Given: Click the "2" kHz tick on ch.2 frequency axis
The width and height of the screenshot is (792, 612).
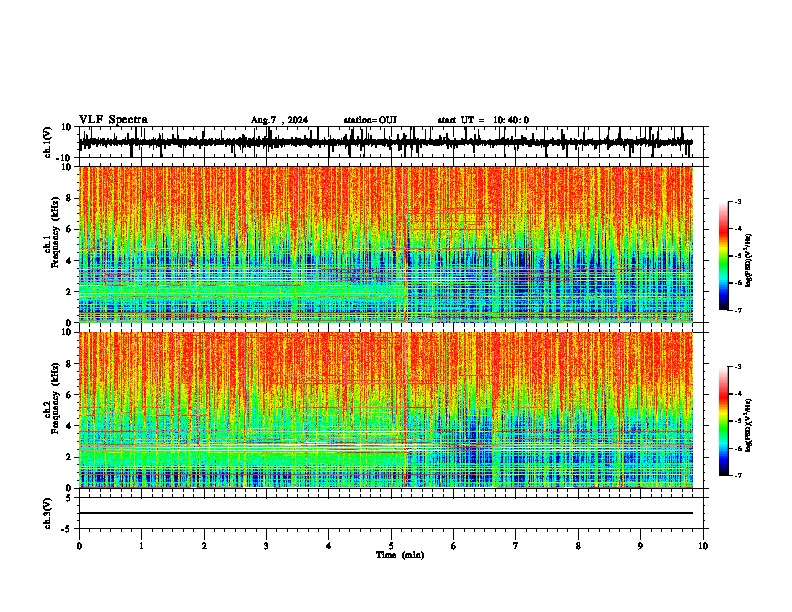Looking at the screenshot, I should pyautogui.click(x=69, y=457).
